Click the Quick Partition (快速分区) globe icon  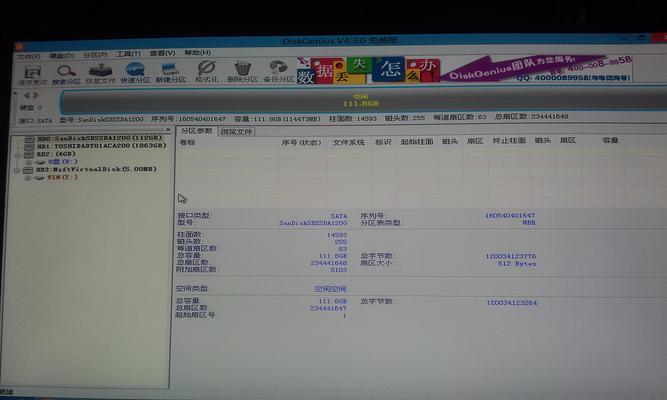click(135, 69)
